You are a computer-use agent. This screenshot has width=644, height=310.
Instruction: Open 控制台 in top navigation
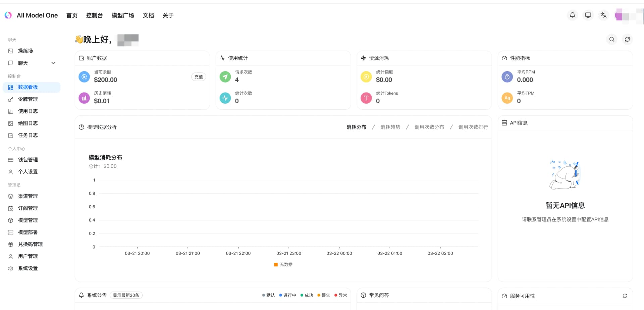tap(94, 15)
